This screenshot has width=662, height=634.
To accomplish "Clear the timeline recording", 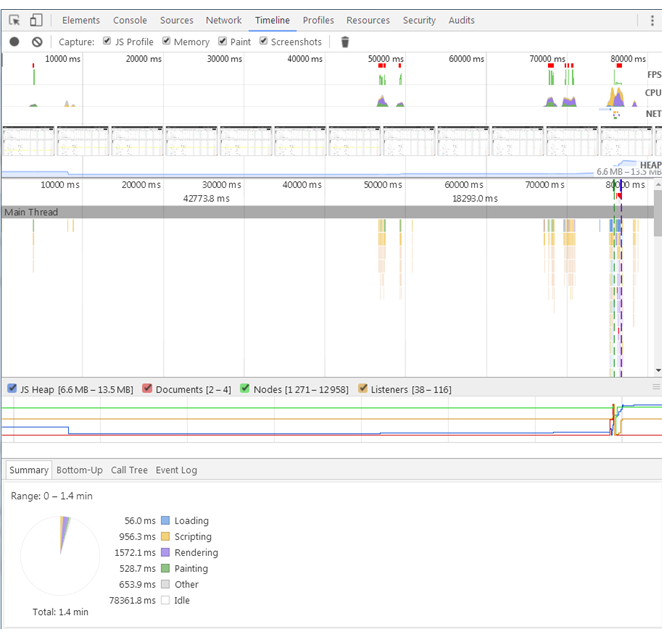I will 37,42.
